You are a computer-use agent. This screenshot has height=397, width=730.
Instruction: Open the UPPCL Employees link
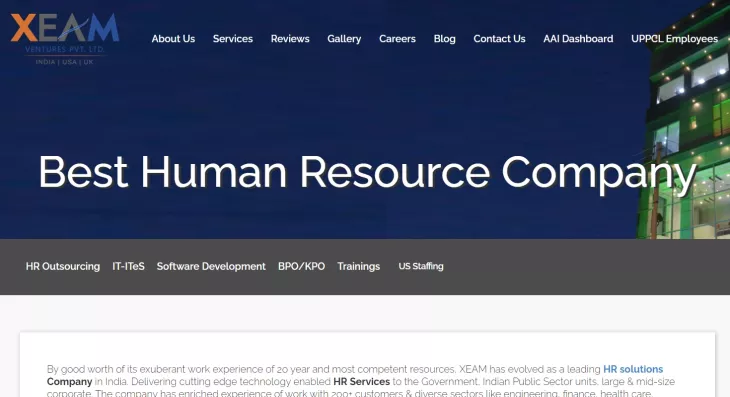click(x=675, y=39)
